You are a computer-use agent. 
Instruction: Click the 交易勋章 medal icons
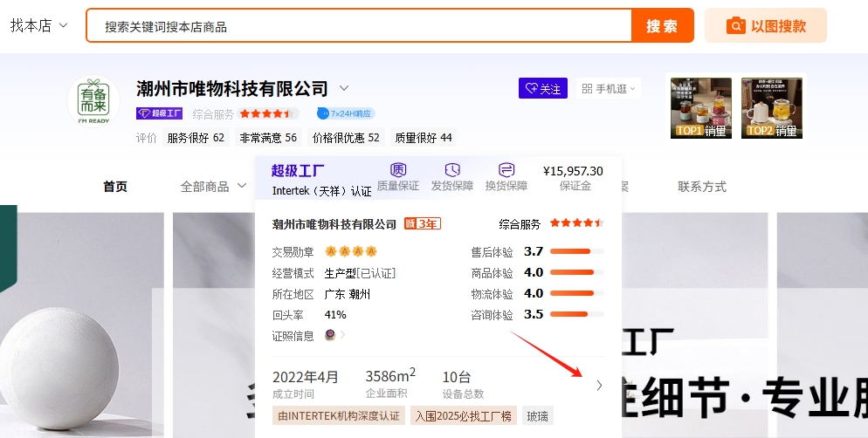pos(351,251)
